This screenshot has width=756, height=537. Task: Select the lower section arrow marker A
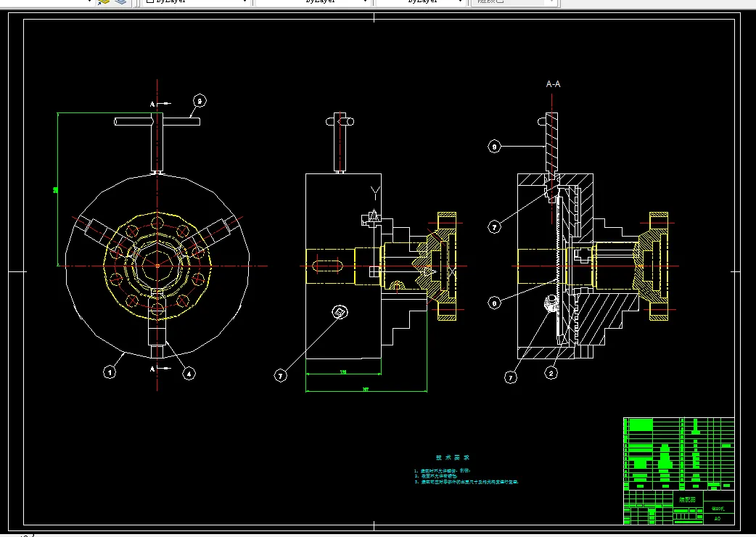tap(160, 369)
